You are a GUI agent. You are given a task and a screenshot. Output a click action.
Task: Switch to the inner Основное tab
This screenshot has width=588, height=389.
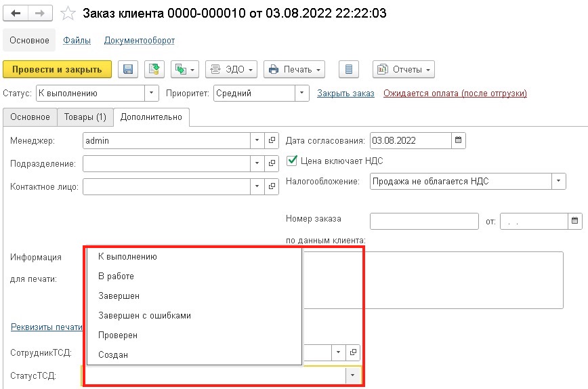click(x=30, y=117)
